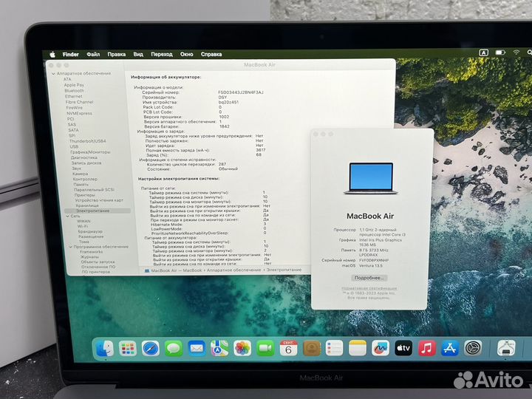Open Finder from the Dock
This screenshot has width=532, height=399.
[105, 349]
